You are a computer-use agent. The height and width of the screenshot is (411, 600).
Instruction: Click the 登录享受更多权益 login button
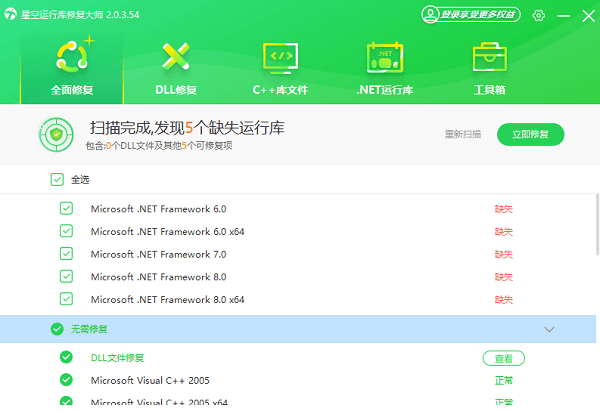[471, 14]
